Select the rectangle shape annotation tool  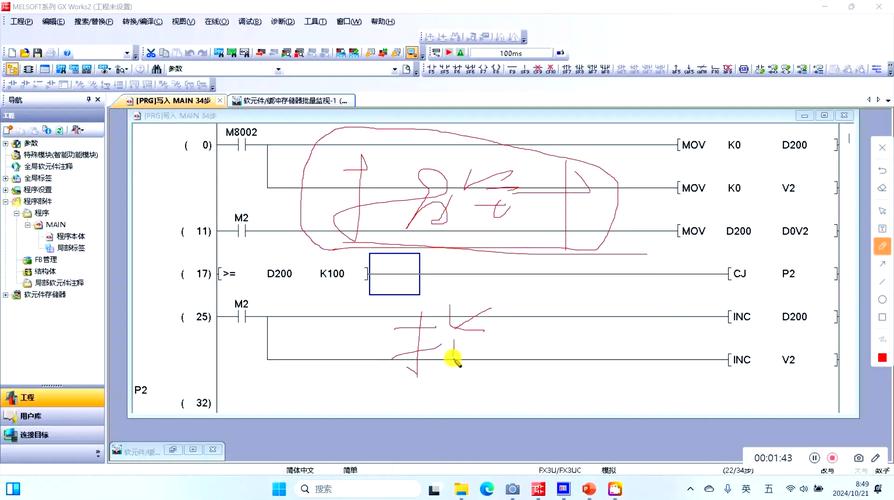click(882, 317)
